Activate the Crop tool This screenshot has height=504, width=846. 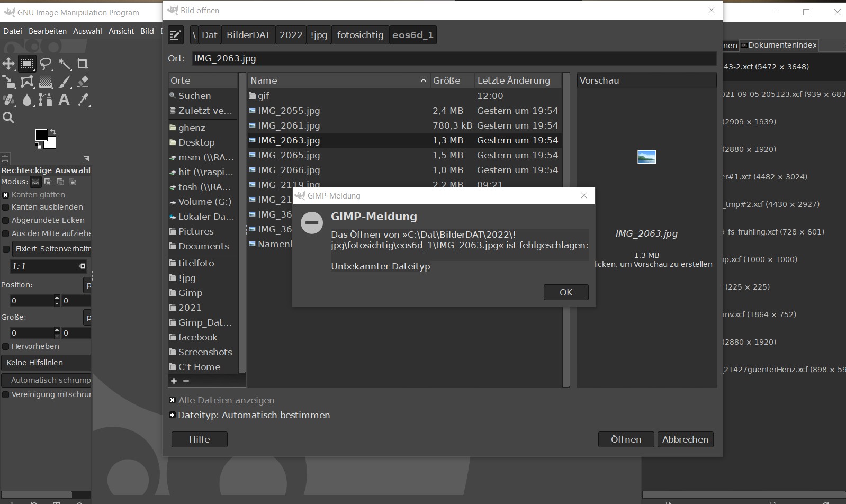[83, 64]
